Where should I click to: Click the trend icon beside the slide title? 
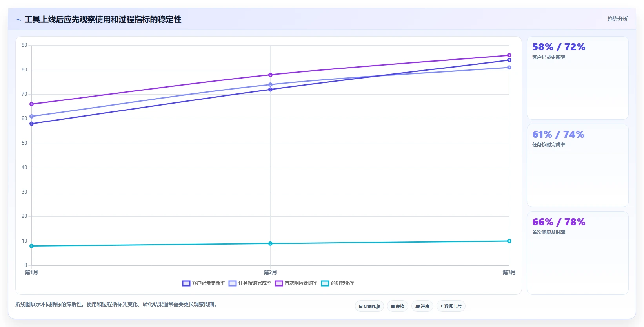pos(18,20)
